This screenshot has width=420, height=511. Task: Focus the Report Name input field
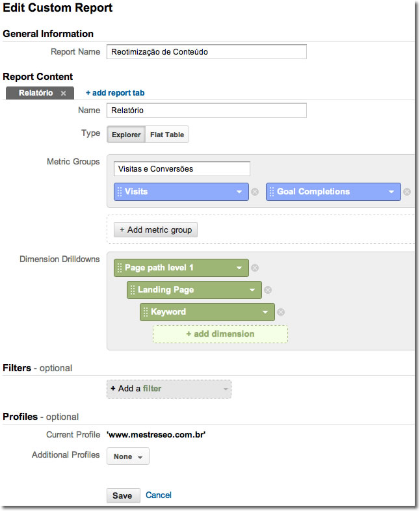coord(206,52)
